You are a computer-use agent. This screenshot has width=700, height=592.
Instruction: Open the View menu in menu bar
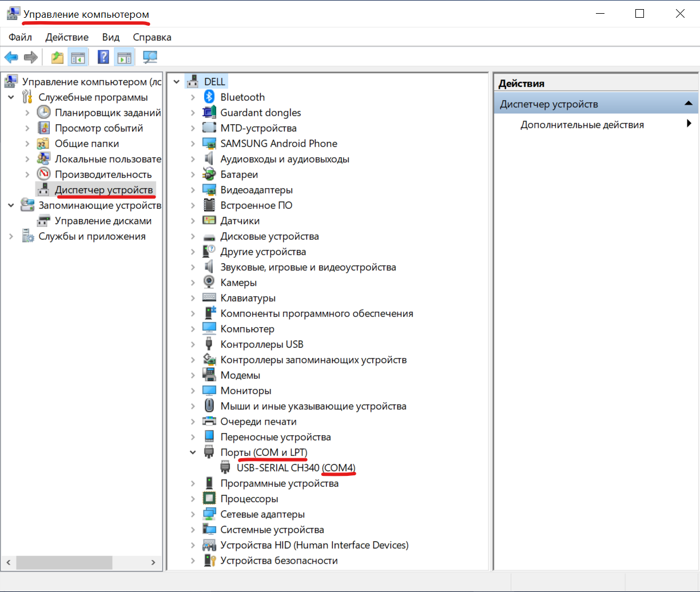pyautogui.click(x=111, y=37)
